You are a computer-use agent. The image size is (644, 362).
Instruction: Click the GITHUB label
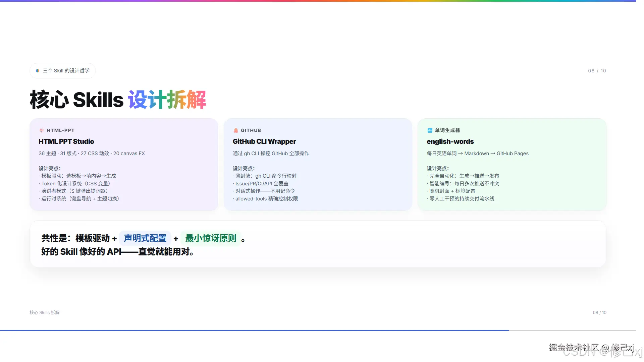point(251,130)
